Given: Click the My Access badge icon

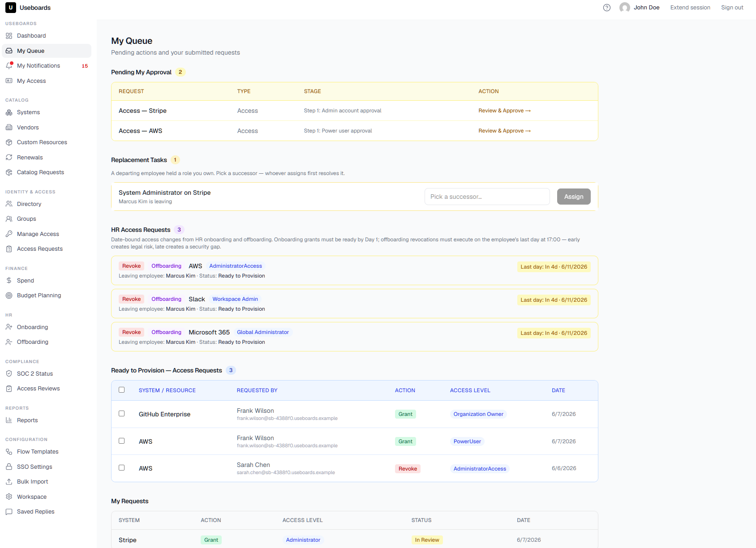Looking at the screenshot, I should point(9,81).
